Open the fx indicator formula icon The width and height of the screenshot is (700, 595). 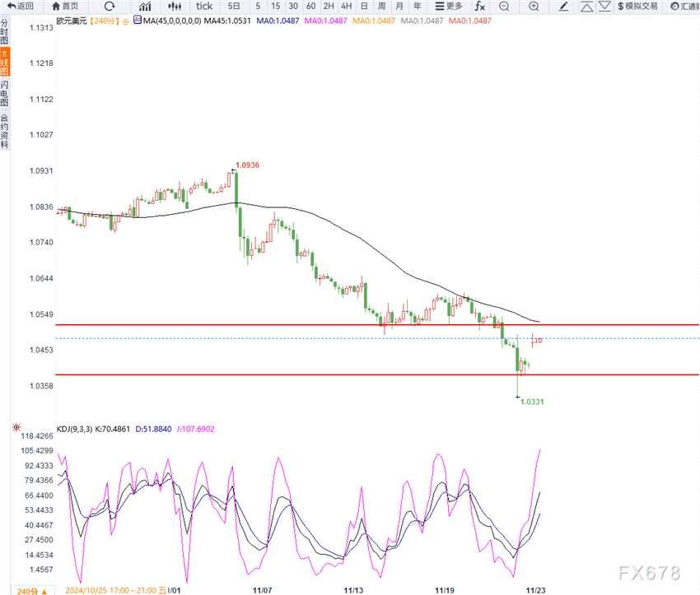pyautogui.click(x=480, y=6)
